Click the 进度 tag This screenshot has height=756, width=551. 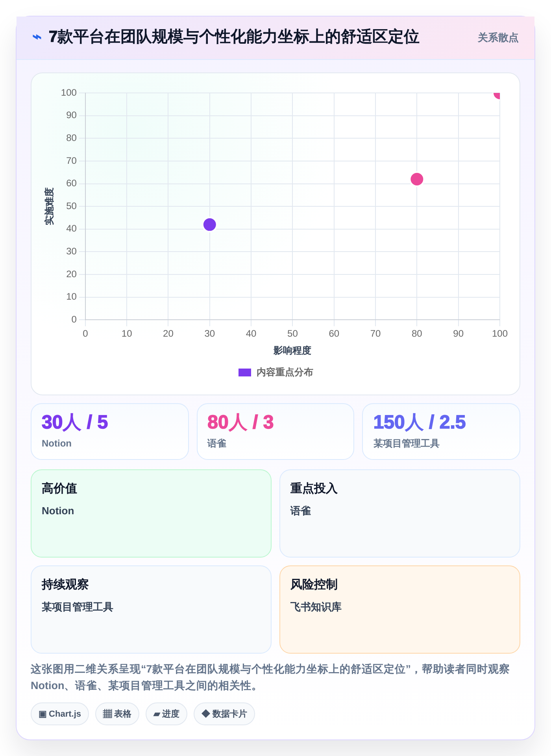pos(166,714)
